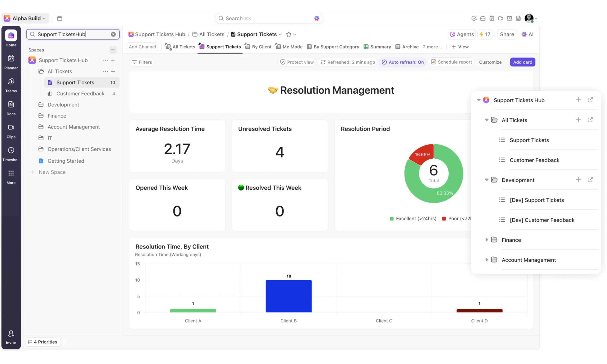Collapse the Development folder in floating panel
Screen dimensions: 607x364
tap(487, 180)
